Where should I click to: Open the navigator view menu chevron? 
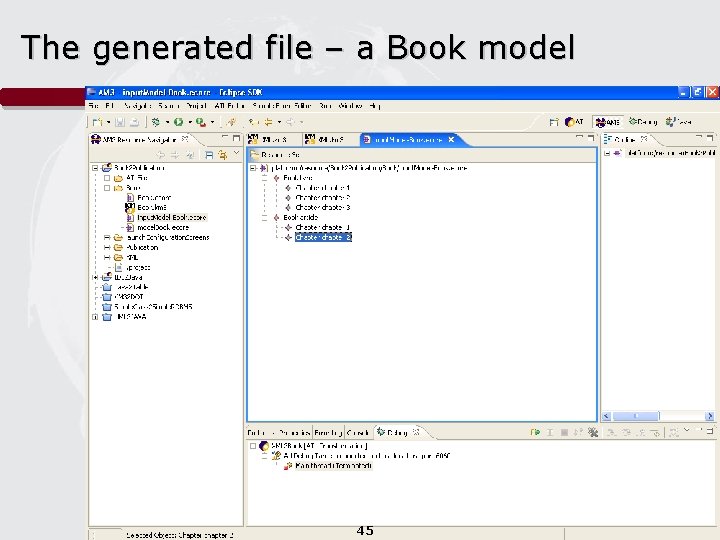(236, 153)
